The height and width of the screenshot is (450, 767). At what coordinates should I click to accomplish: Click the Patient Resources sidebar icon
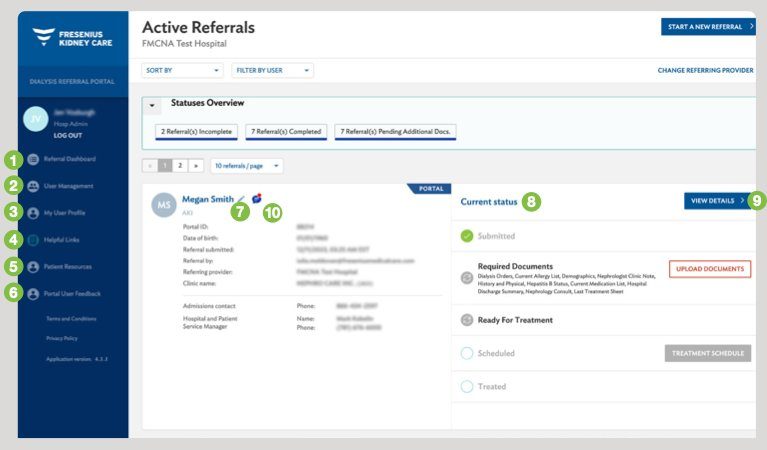(33, 267)
